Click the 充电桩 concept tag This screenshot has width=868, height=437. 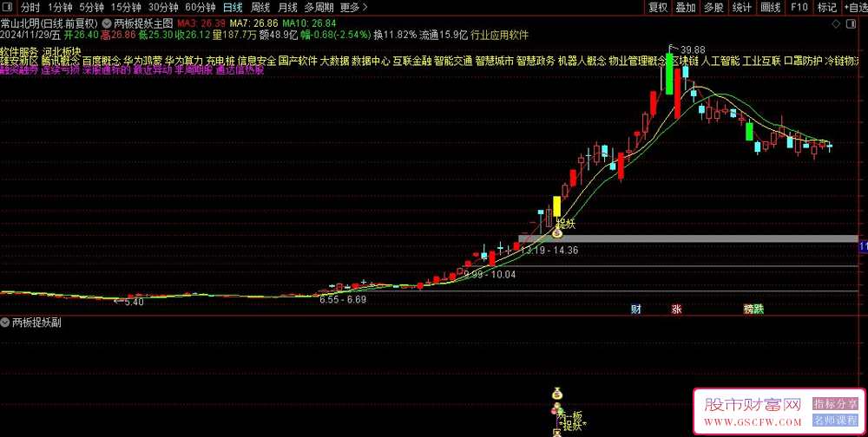pyautogui.click(x=220, y=61)
